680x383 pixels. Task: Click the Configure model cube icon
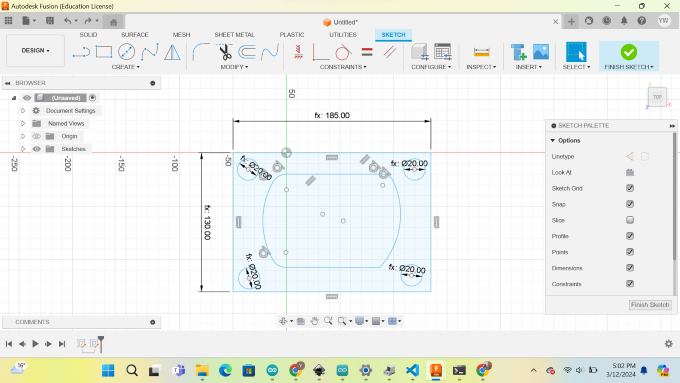point(420,52)
